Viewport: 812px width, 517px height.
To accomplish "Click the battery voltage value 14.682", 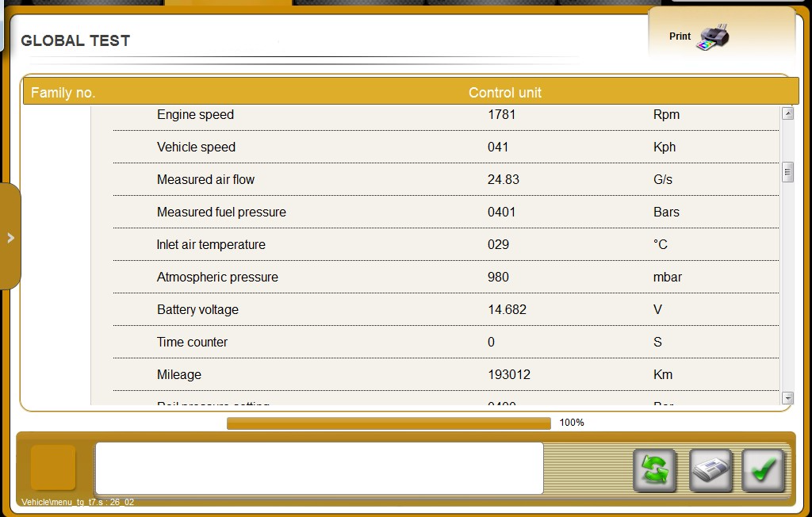I will 507,310.
